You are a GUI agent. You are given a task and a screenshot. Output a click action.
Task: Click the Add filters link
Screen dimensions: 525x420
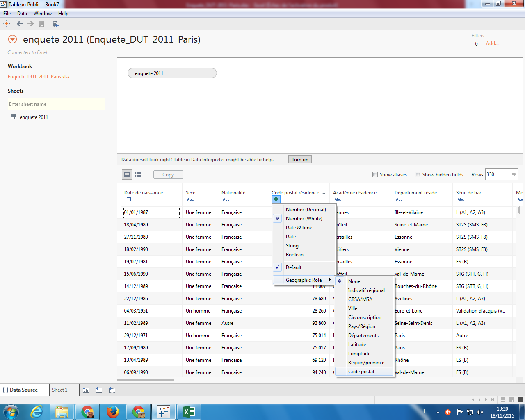(492, 43)
